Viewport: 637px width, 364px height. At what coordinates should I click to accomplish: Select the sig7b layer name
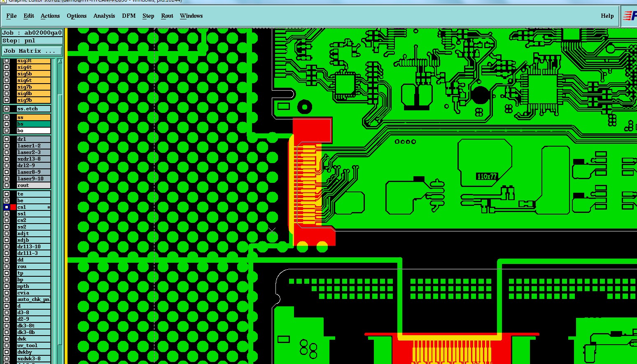[x=33, y=87]
